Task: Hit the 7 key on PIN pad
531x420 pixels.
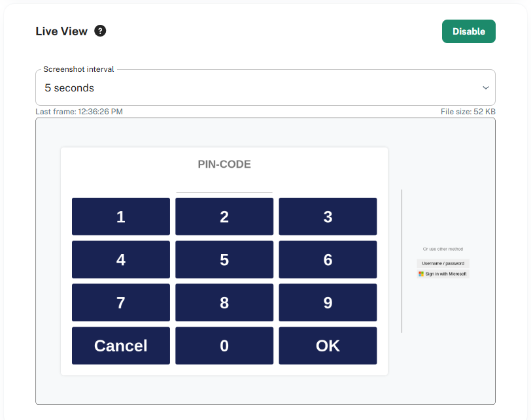Action: click(x=121, y=302)
